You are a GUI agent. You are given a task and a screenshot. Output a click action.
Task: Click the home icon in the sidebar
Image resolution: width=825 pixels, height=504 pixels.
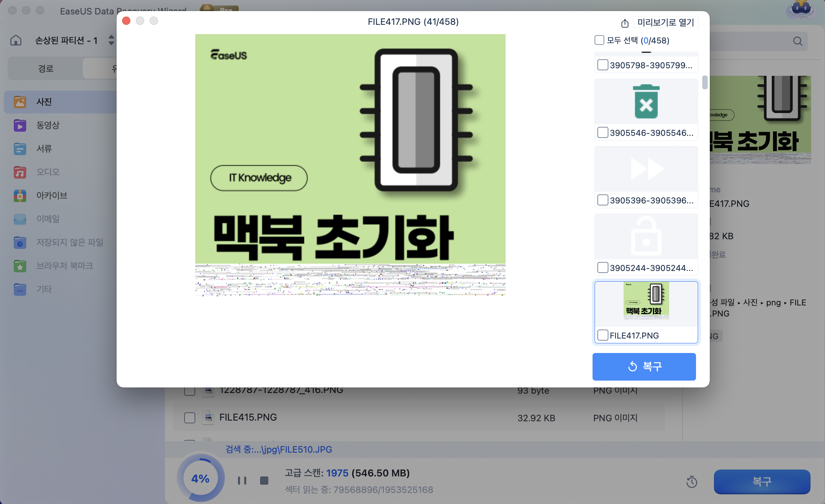point(16,40)
